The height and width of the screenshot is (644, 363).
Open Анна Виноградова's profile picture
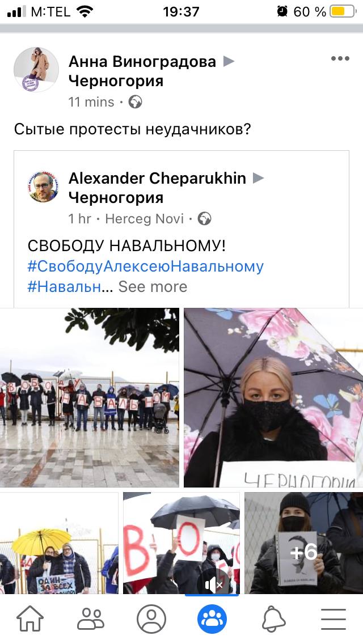(x=36, y=69)
